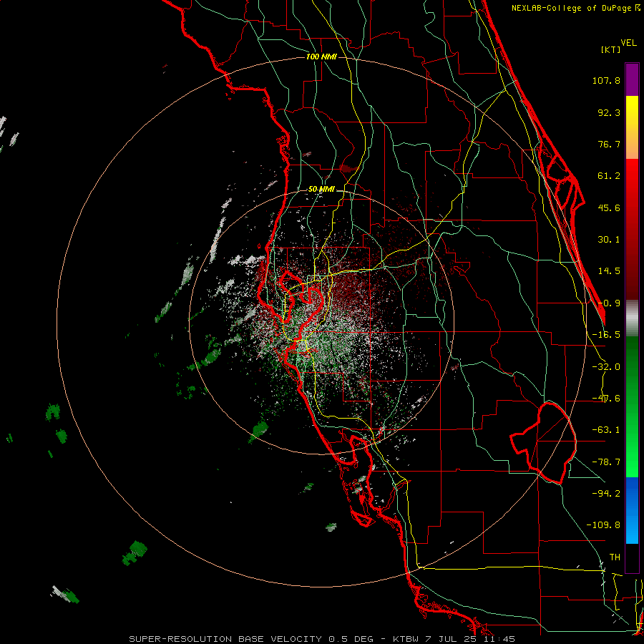Select the 45.6 legend value

pos(609,208)
